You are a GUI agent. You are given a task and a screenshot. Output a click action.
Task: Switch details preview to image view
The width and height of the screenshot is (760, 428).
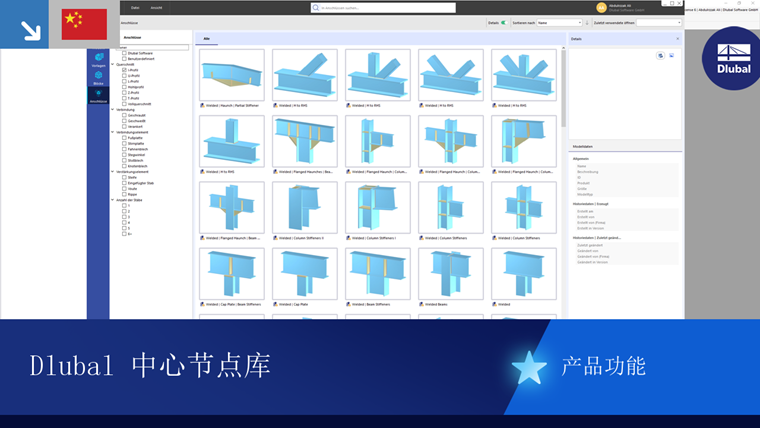[x=671, y=56]
